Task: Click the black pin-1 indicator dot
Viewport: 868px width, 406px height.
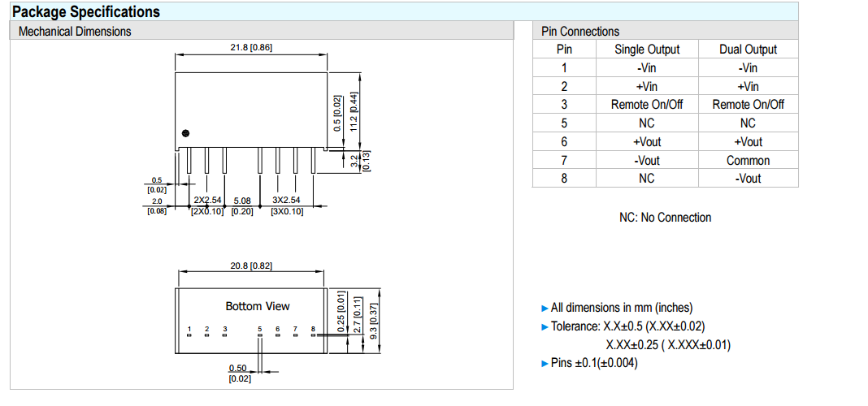Action: (x=186, y=133)
